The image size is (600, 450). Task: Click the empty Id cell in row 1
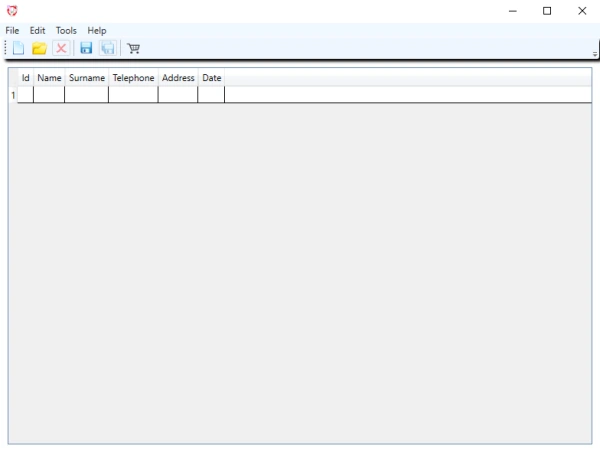click(x=26, y=95)
